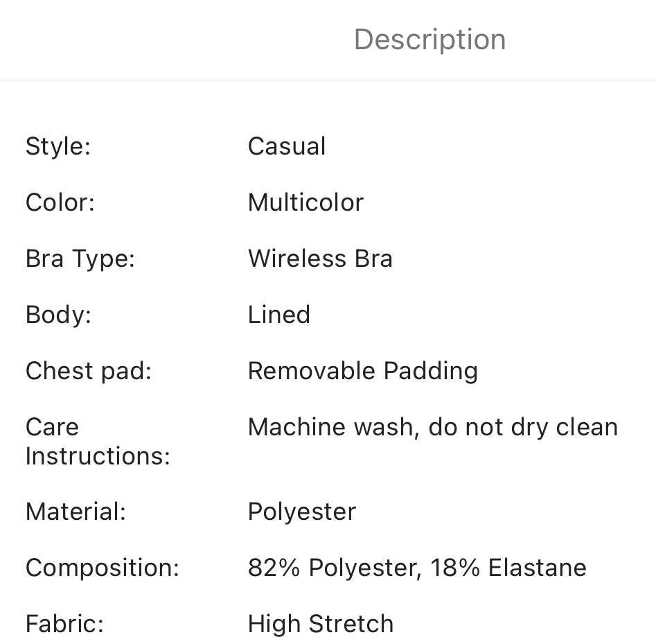Click the Composition label
This screenshot has height=644, width=656.
coord(103,568)
